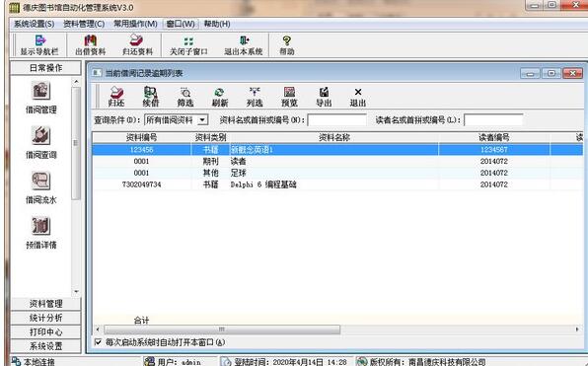
Task: Open the 资料管理(C) menu
Action: click(84, 24)
